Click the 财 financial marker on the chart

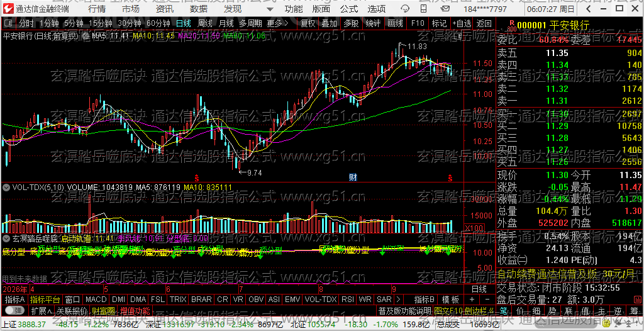pos(353,177)
